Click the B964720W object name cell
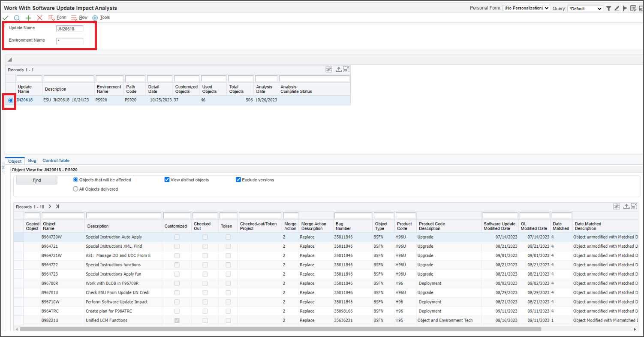Screen dimensions: 644x337 coord(51,237)
